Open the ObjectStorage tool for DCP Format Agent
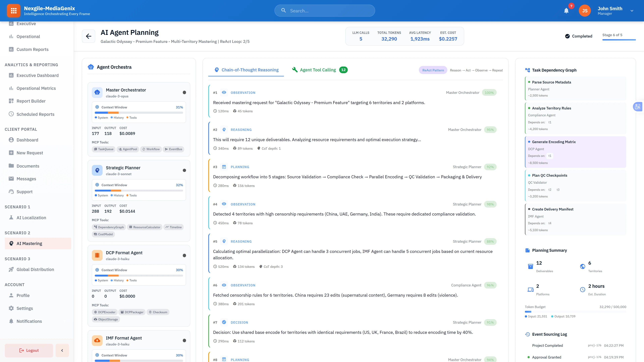 [x=106, y=319]
